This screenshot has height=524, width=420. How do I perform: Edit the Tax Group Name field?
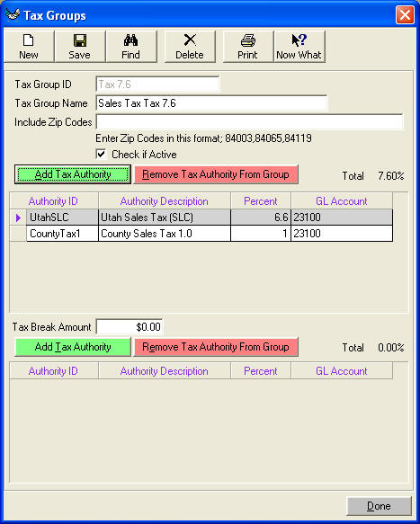coord(211,103)
